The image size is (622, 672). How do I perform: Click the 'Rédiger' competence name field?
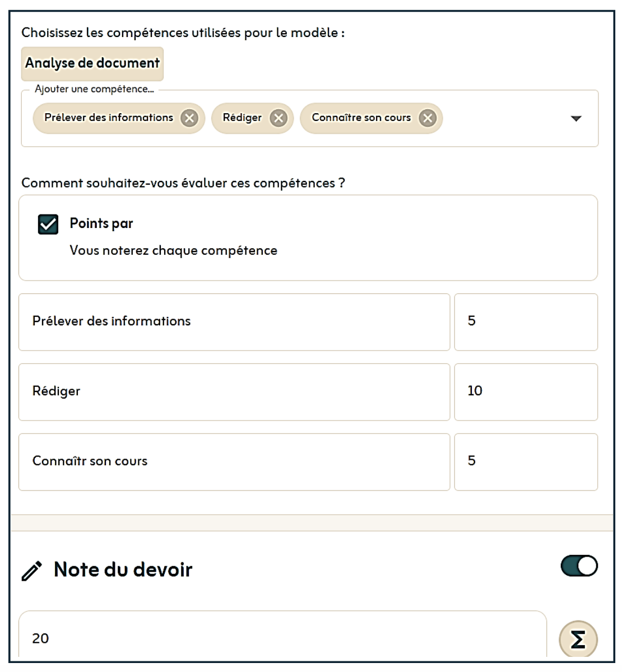coord(234,391)
